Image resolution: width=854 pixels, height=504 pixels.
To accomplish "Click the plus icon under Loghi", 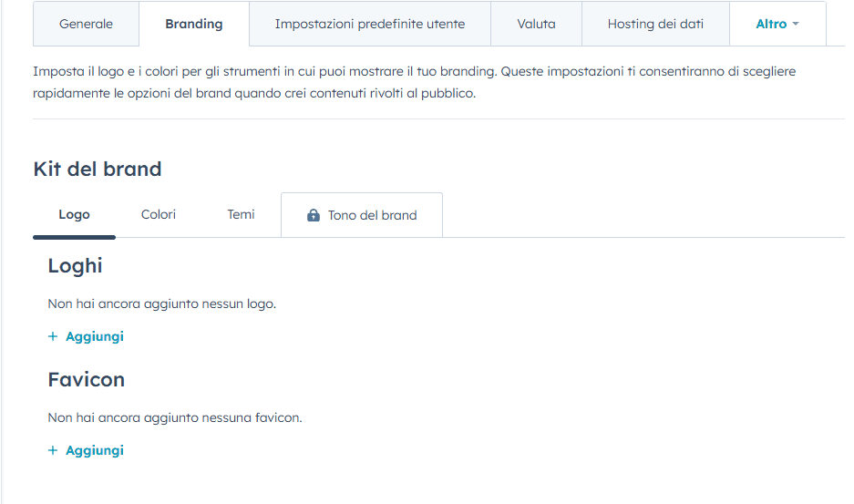I will (x=53, y=336).
